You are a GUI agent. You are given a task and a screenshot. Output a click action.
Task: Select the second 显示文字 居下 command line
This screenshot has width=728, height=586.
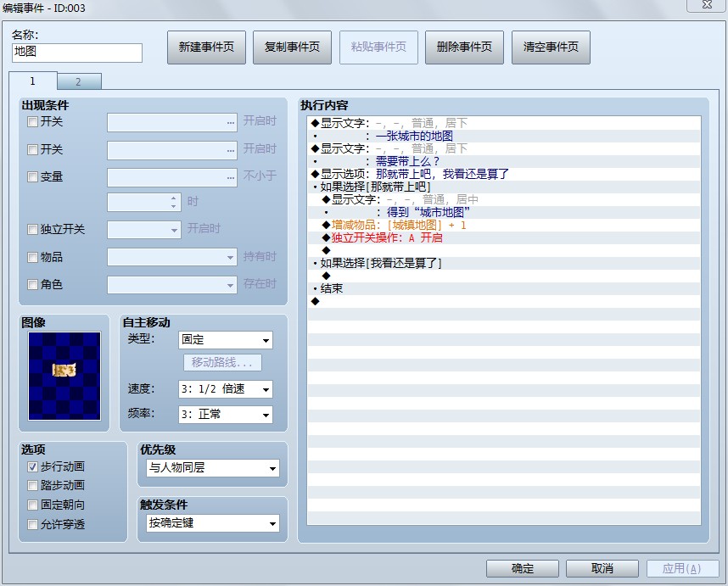(504, 149)
